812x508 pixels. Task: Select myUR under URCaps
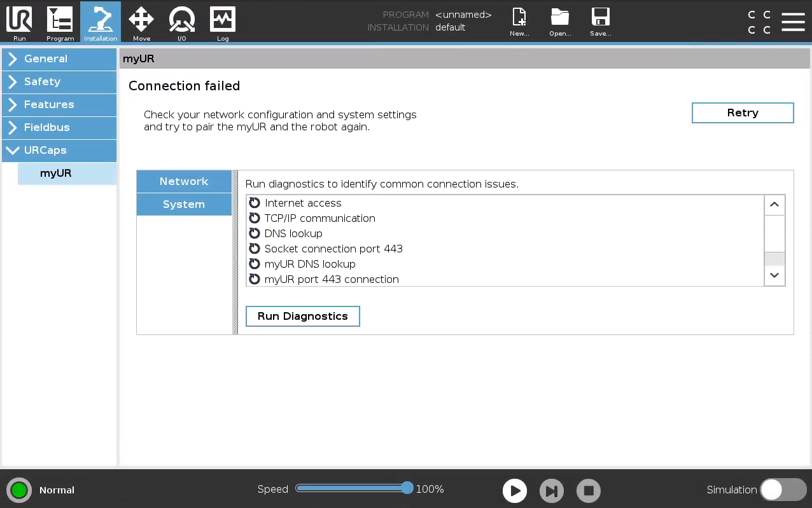pos(67,173)
